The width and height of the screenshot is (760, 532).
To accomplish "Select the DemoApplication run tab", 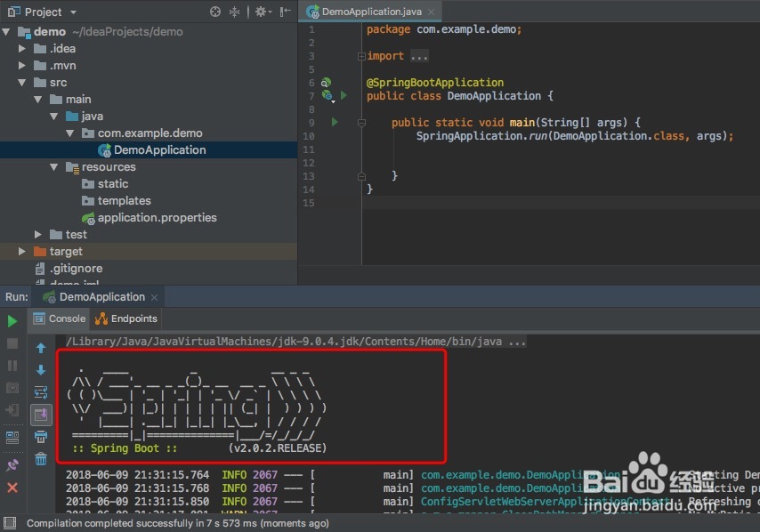I will (101, 297).
